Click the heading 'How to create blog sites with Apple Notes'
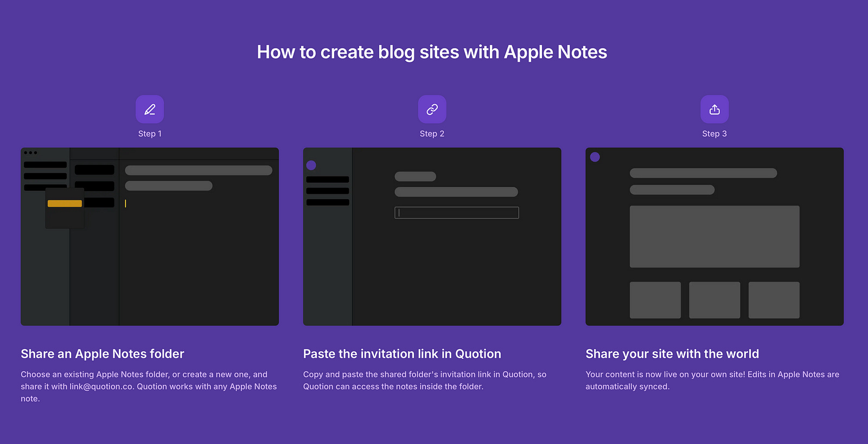 (432, 52)
